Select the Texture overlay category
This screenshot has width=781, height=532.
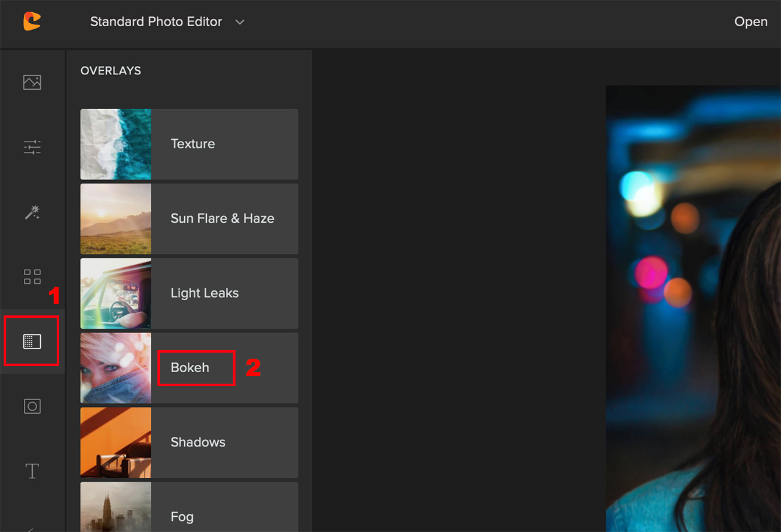pos(189,144)
